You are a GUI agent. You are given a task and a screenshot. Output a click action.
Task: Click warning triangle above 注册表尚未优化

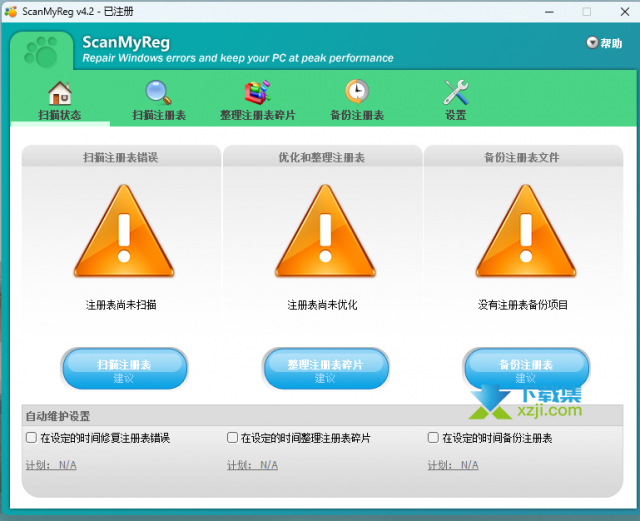[x=325, y=231]
